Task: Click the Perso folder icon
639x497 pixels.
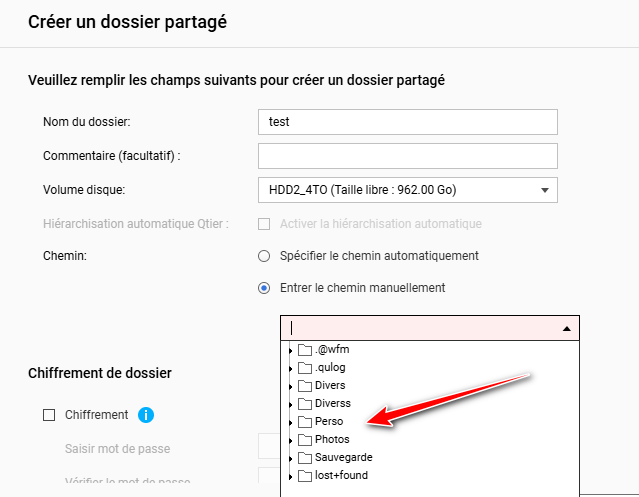Action: (305, 422)
